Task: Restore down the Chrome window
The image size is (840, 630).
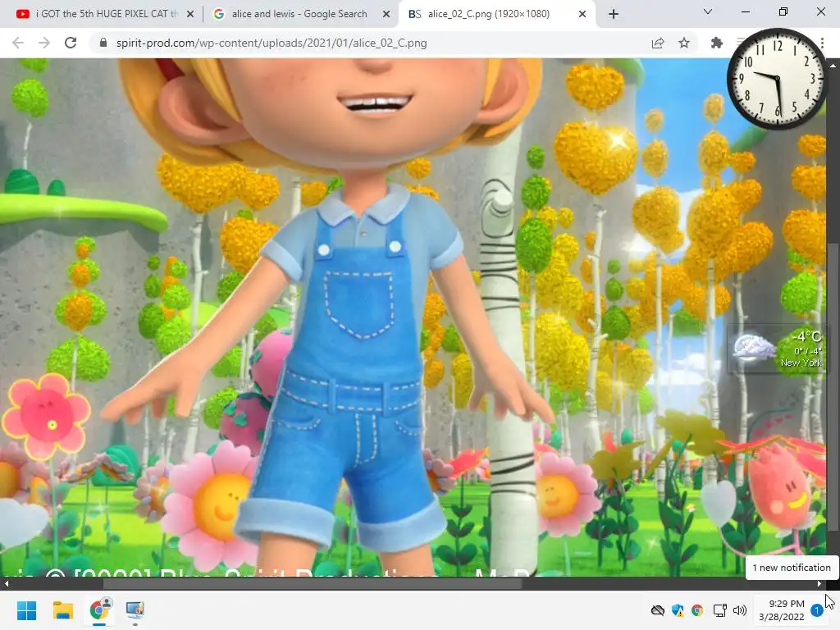Action: click(783, 11)
